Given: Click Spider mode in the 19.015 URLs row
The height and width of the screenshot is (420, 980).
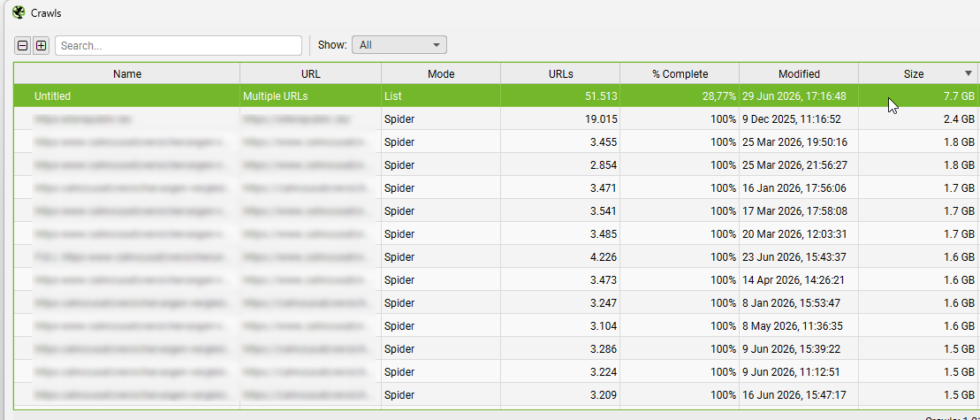Looking at the screenshot, I should tap(399, 118).
